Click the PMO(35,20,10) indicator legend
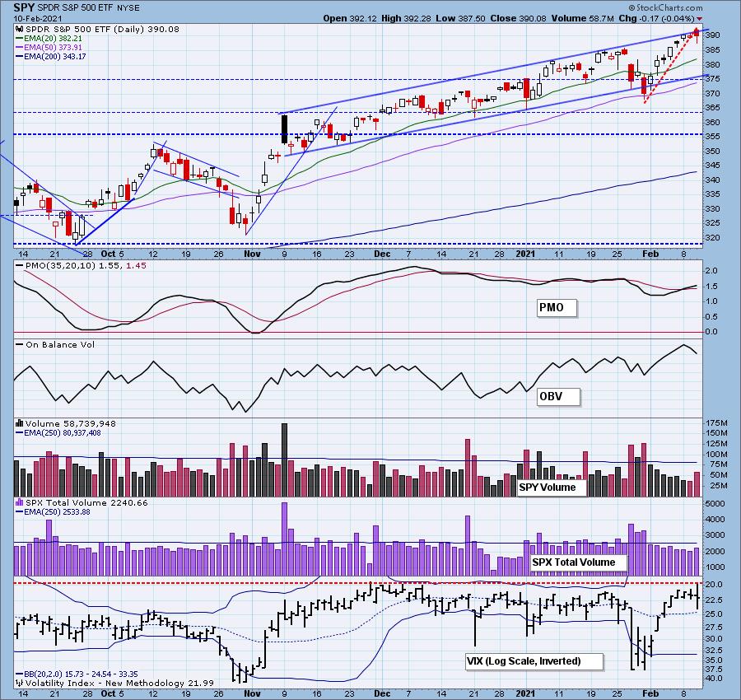Image resolution: width=741 pixels, height=700 pixels. click(x=81, y=266)
